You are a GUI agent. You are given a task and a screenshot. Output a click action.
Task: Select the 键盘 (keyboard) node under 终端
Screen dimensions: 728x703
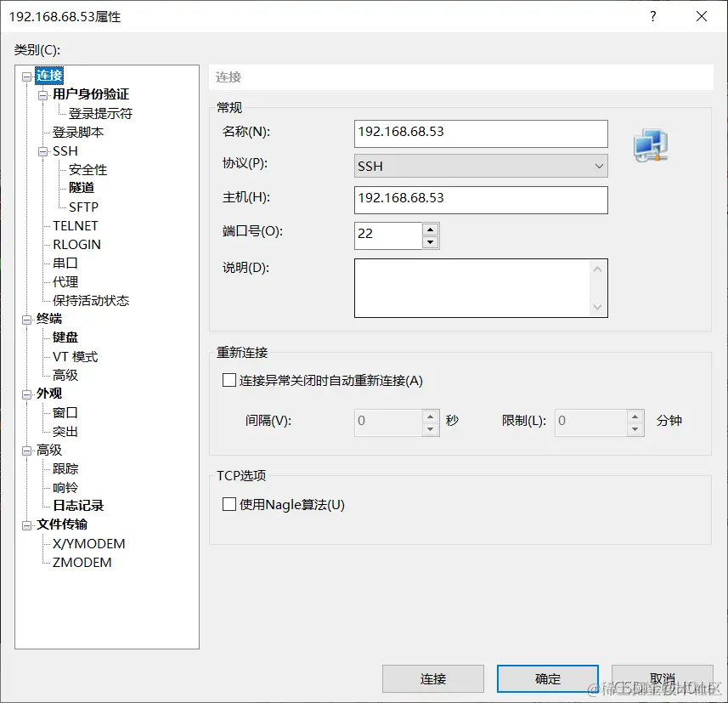(x=65, y=337)
